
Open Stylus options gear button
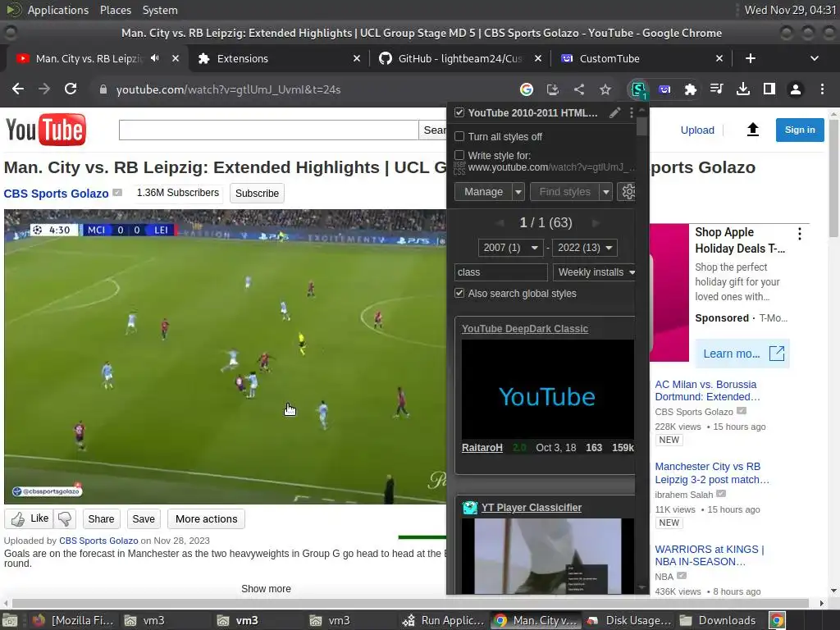[x=627, y=191]
